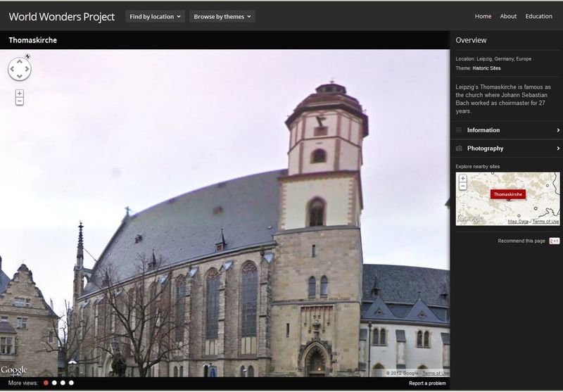Click the Location: Leipzig, Germany, Europe text

click(494, 59)
